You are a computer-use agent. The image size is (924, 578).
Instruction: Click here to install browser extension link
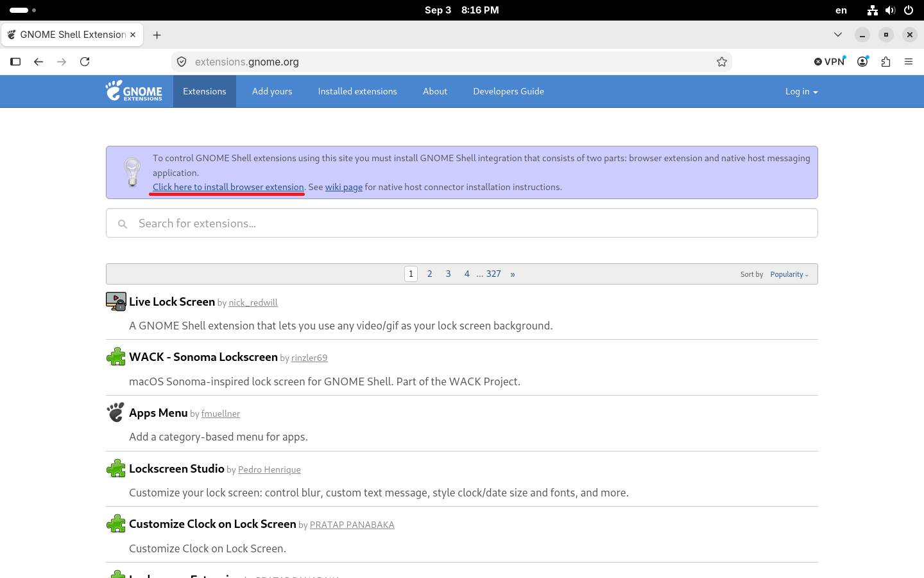[x=228, y=187]
